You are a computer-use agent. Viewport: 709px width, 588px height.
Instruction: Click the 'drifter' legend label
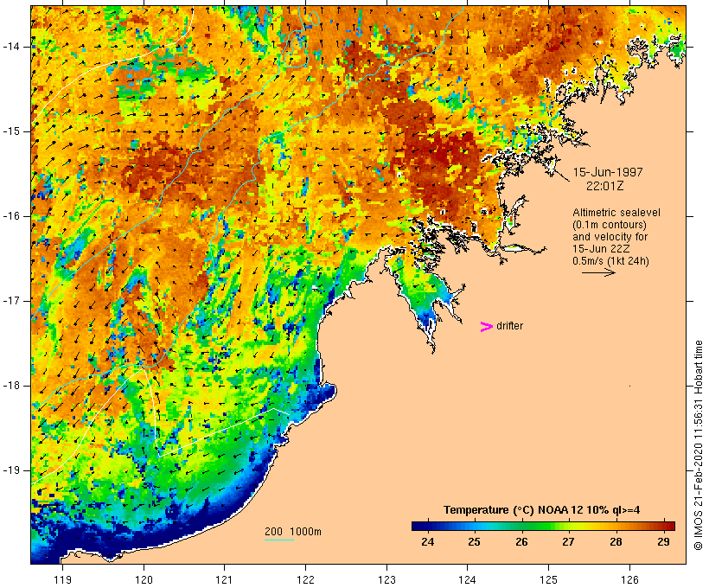509,326
